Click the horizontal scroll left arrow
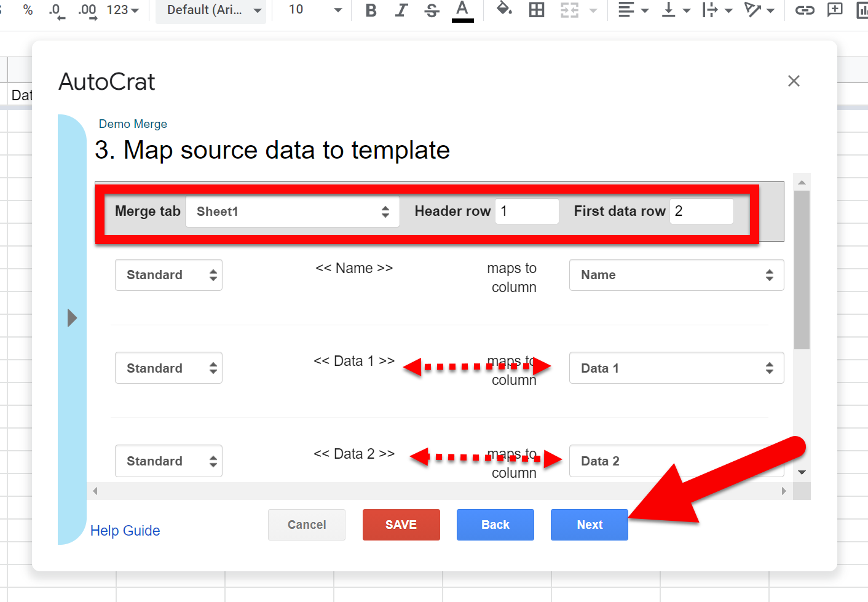868x602 pixels. point(95,491)
